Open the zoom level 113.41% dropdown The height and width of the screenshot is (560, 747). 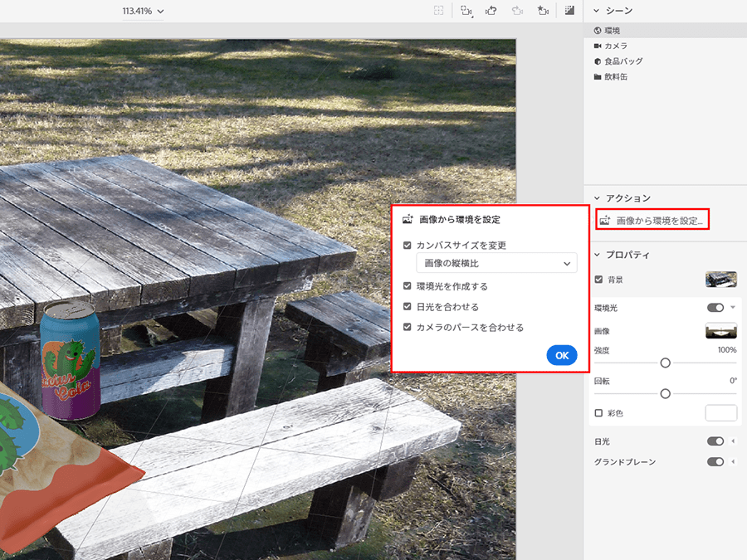[144, 11]
